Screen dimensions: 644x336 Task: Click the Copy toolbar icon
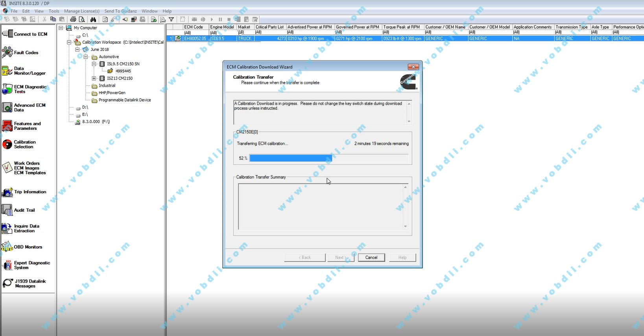(x=53, y=19)
